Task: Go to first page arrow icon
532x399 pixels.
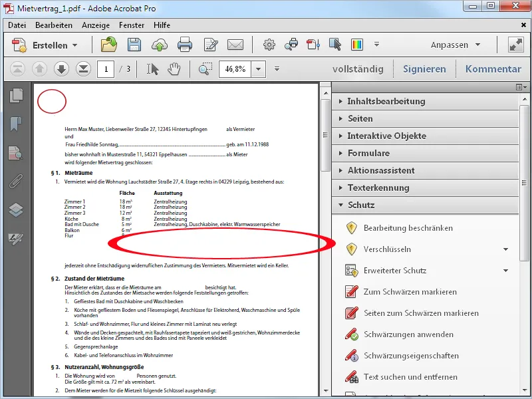Action: point(18,69)
